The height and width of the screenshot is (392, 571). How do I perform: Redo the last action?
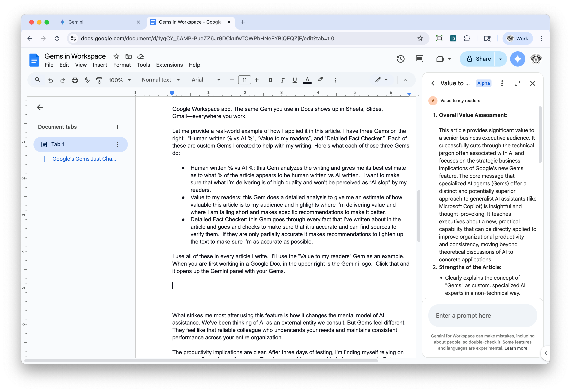[x=63, y=80]
